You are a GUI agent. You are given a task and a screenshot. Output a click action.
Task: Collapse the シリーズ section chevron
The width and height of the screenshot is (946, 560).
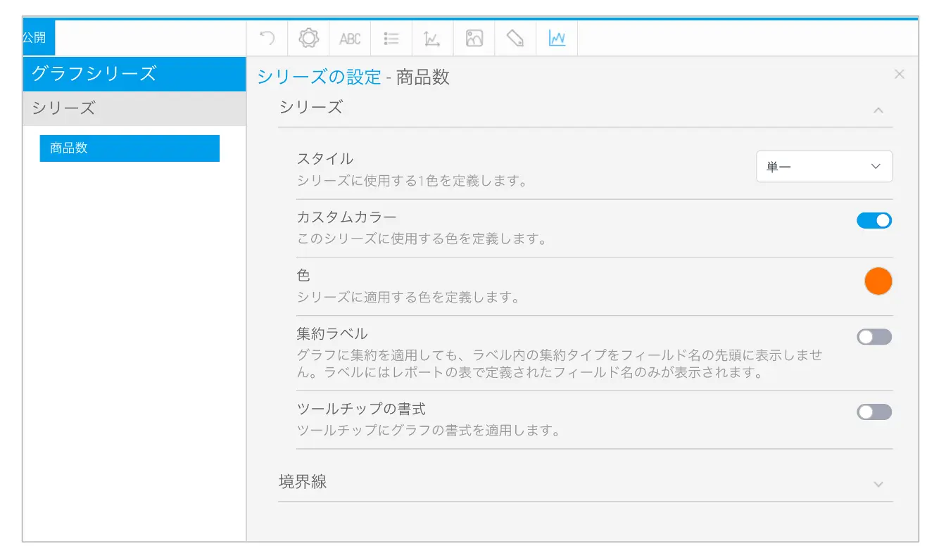pyautogui.click(x=878, y=110)
